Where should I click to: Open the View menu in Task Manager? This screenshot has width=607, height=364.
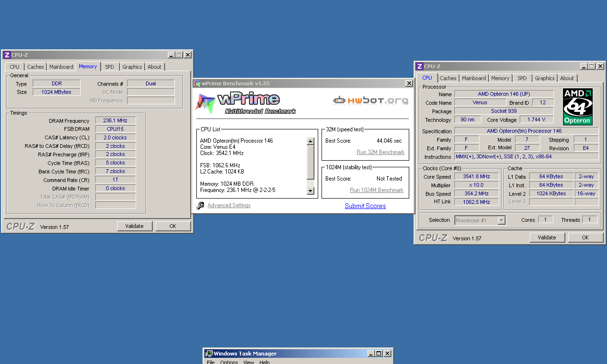pyautogui.click(x=248, y=362)
